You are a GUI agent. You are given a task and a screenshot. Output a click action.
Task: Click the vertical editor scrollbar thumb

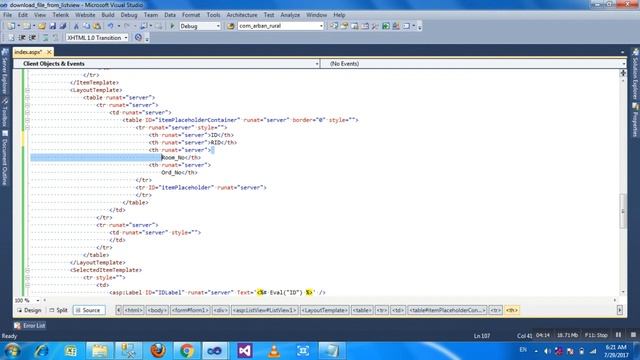pyautogui.click(x=623, y=211)
